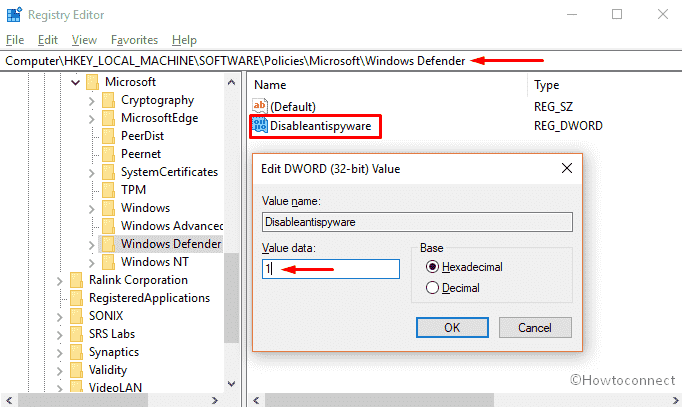The width and height of the screenshot is (682, 407).
Task: Open the Favorites menu
Action: point(134,40)
